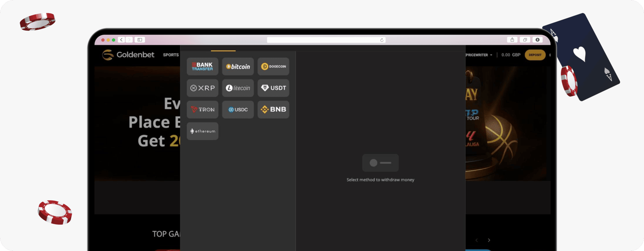Select Dogecoin payment option
Viewport: 644px width, 251px height.
(273, 67)
